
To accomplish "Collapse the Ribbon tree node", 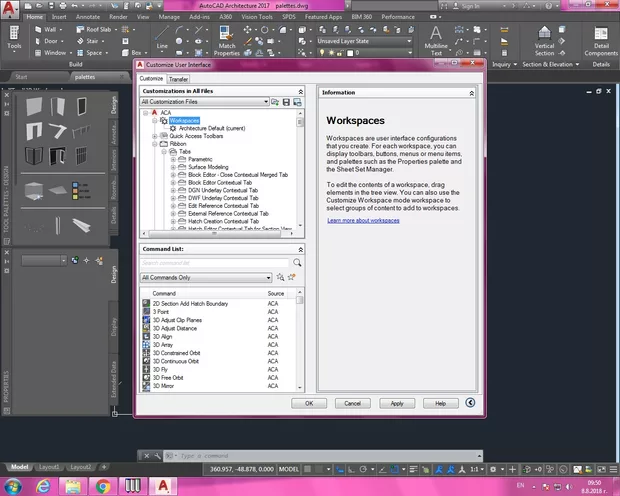I will coord(154,144).
